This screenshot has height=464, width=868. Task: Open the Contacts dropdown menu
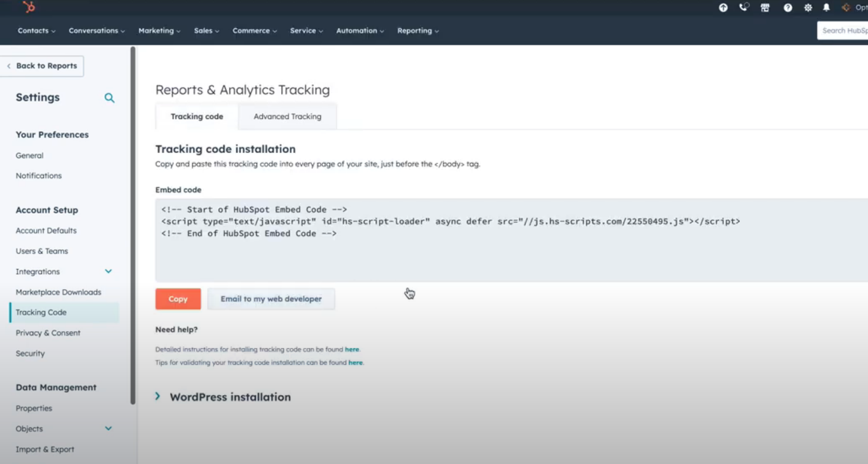pos(36,31)
